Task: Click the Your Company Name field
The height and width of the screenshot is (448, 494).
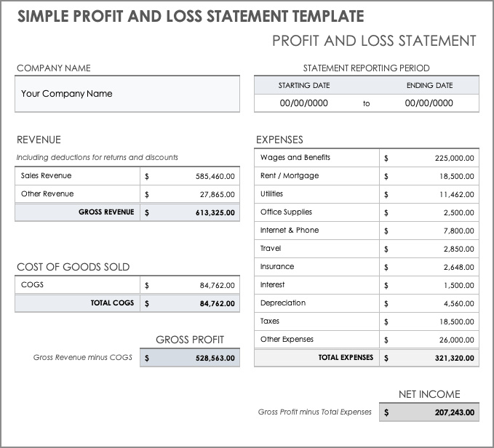Action: (x=127, y=94)
